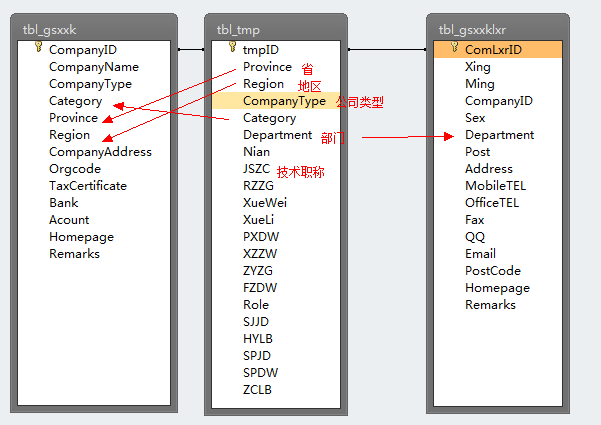The image size is (601, 425).
Task: Select the Sex field
Action: coord(475,118)
